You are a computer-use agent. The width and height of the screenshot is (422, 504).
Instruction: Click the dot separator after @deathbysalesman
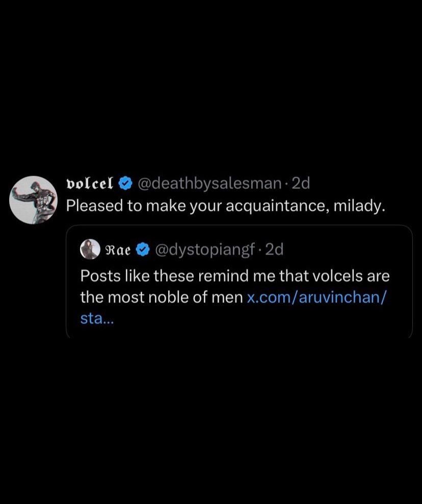286,184
